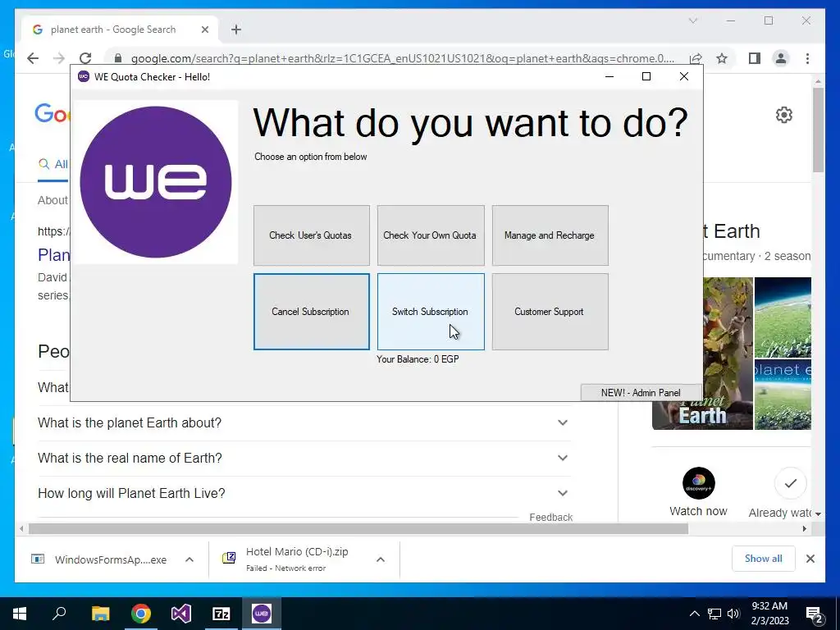The height and width of the screenshot is (630, 840).
Task: Show hidden system tray icons
Action: pos(694,614)
